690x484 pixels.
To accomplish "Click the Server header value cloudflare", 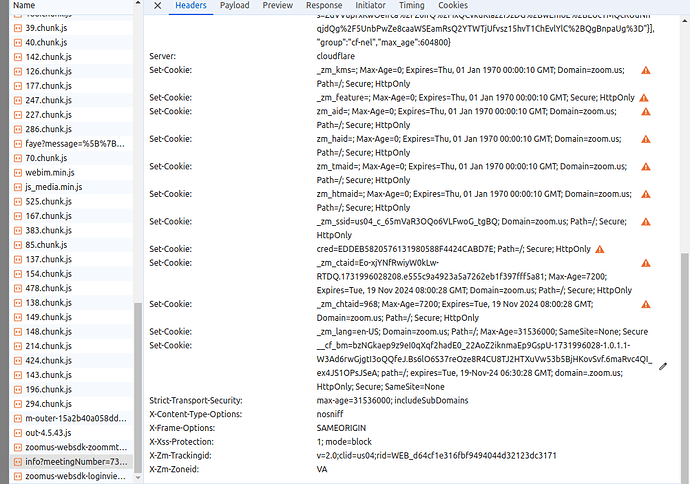I will pos(335,56).
